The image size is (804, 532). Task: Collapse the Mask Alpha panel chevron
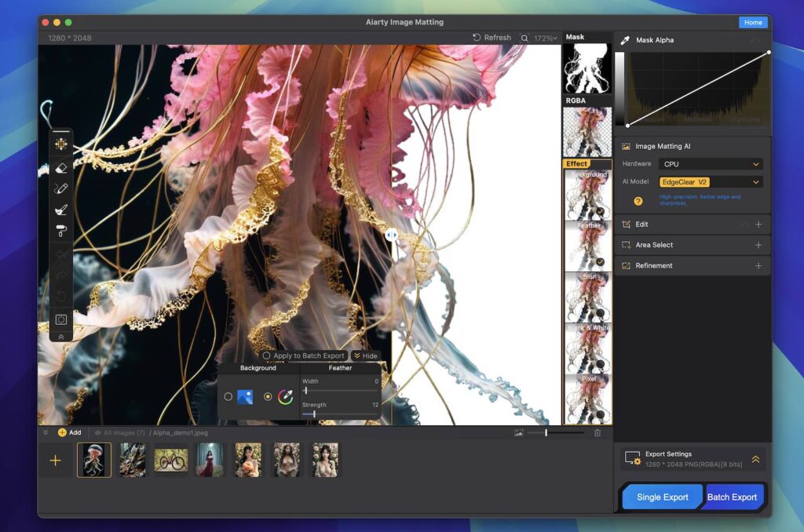click(756, 40)
